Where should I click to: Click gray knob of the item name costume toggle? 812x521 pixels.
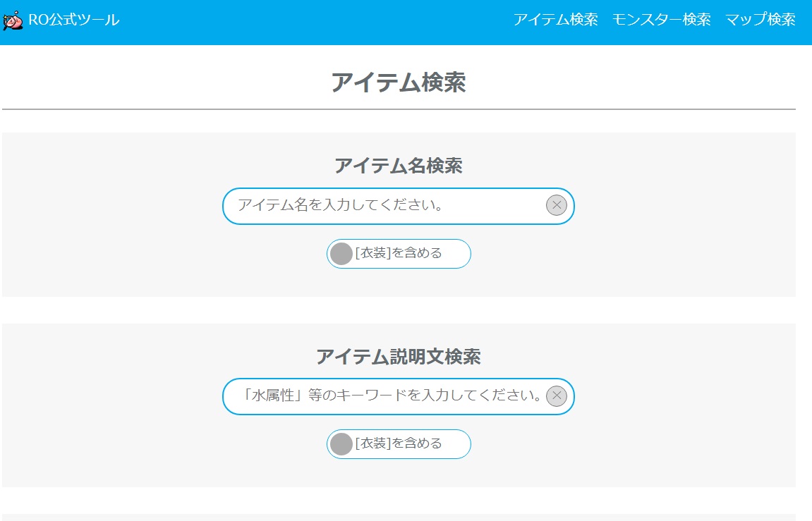point(341,254)
